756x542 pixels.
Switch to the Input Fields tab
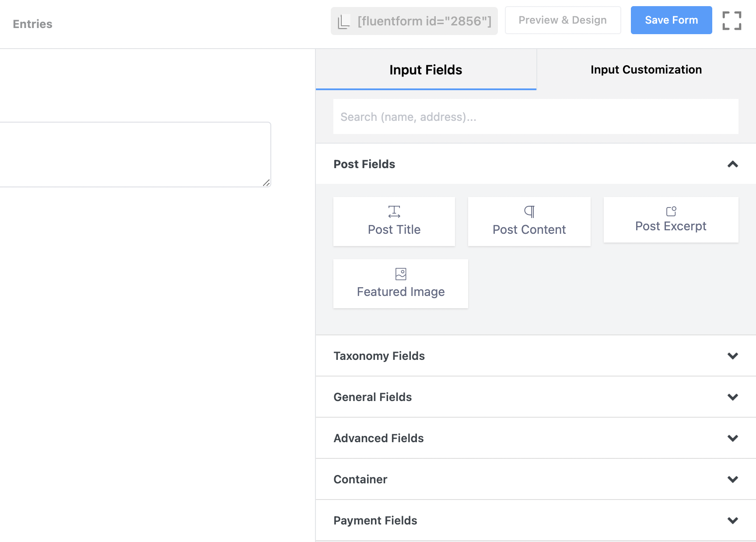pos(425,69)
